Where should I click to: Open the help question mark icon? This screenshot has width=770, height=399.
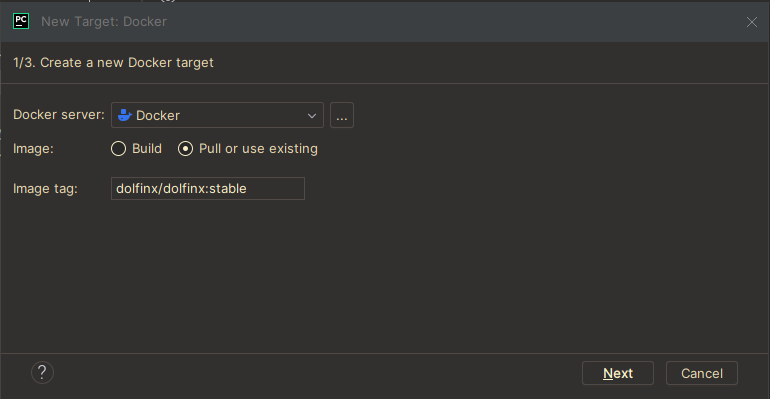(42, 372)
